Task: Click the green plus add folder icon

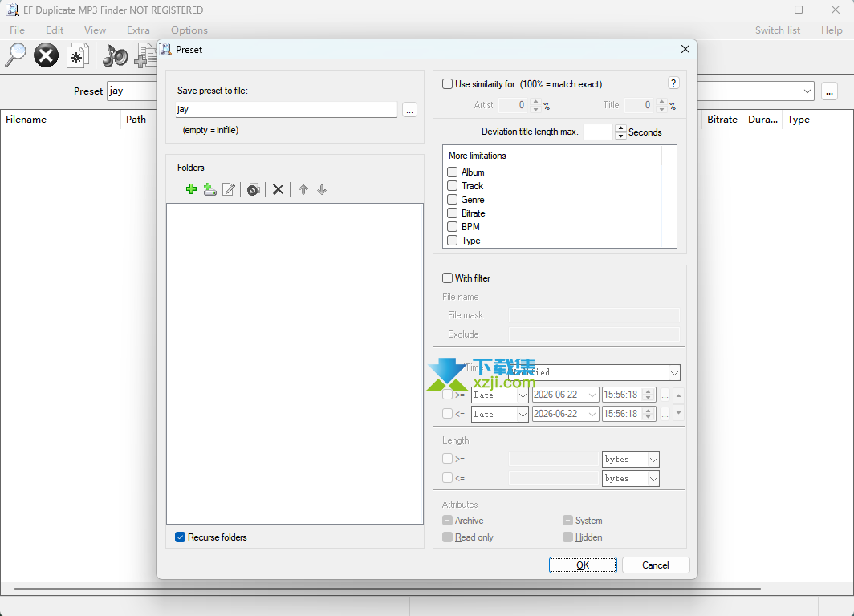Action: coord(191,189)
